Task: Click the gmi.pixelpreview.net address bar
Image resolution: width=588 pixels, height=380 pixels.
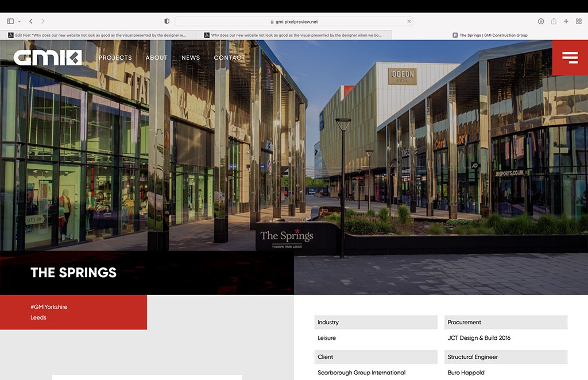Action: pos(294,21)
